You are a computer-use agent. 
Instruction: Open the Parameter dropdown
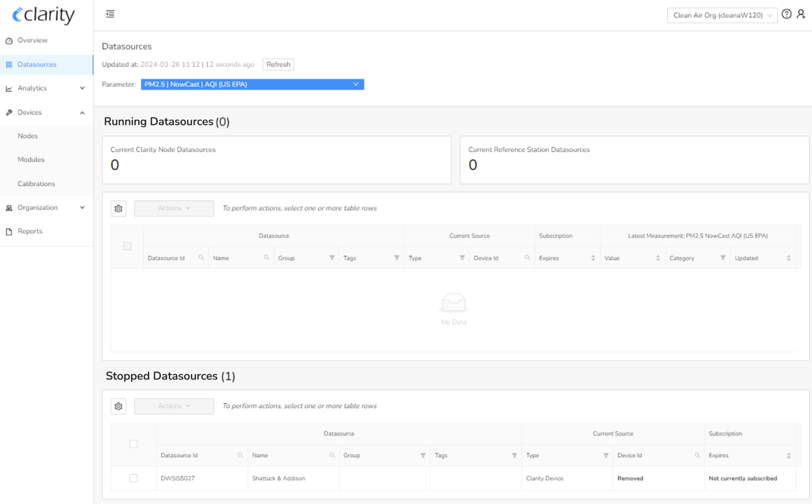(x=252, y=84)
